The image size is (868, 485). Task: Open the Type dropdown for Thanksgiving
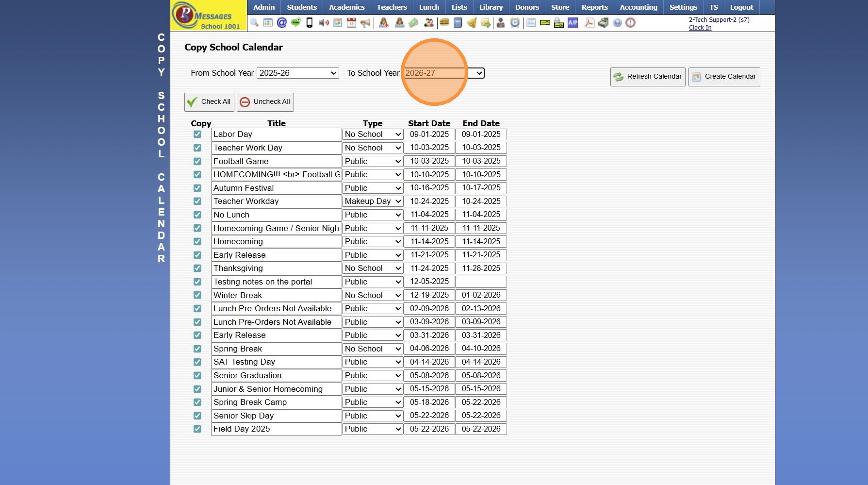(373, 268)
